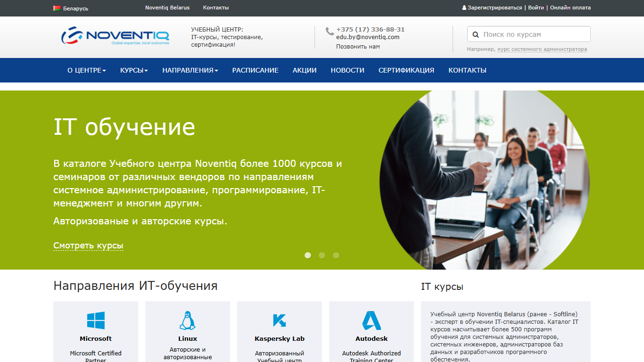Expand the НАПРАВЛЕНИЯ dropdown menu

(190, 70)
